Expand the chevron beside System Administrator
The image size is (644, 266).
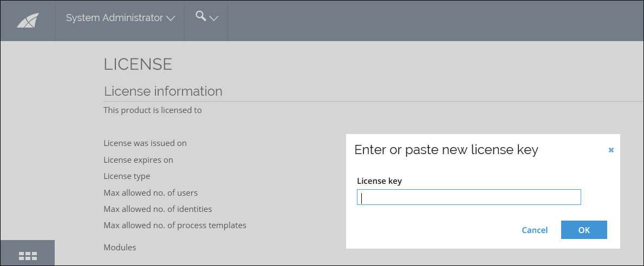[x=171, y=18]
